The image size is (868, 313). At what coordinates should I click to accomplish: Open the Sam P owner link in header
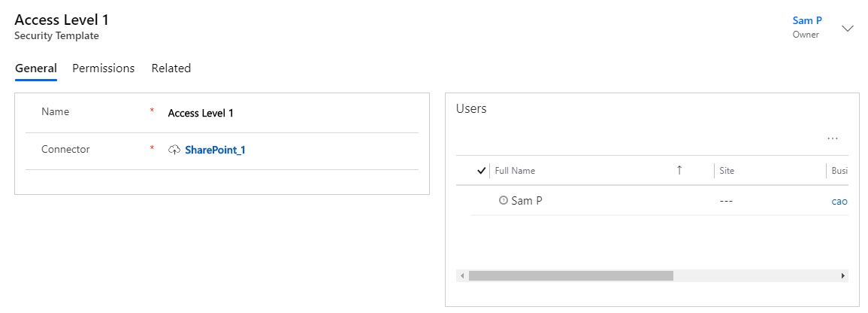[x=807, y=20]
